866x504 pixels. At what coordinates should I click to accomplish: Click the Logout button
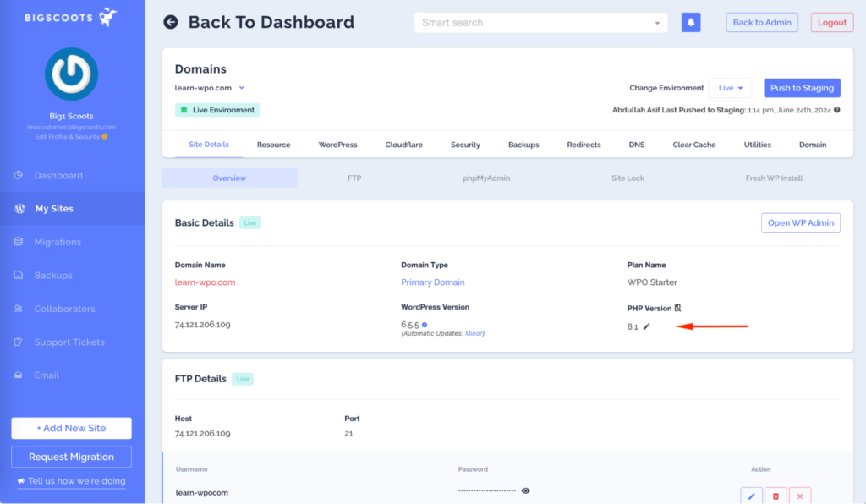(832, 23)
